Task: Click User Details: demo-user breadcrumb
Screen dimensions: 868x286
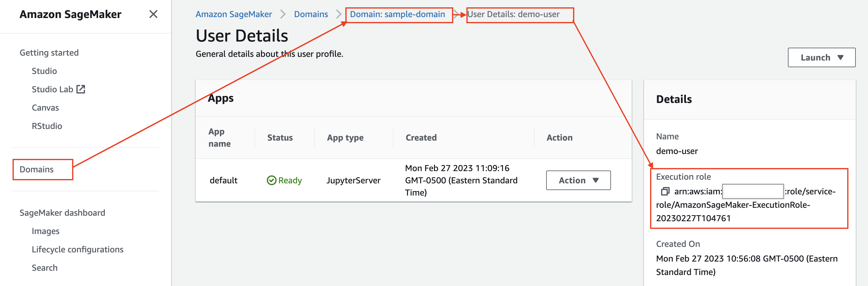Action: tap(513, 14)
